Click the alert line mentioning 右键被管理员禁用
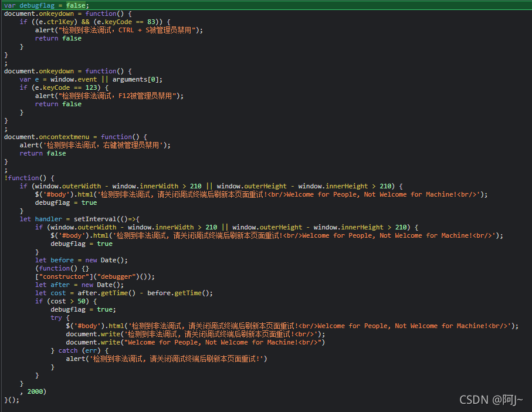This screenshot has height=412, width=532. (x=95, y=145)
